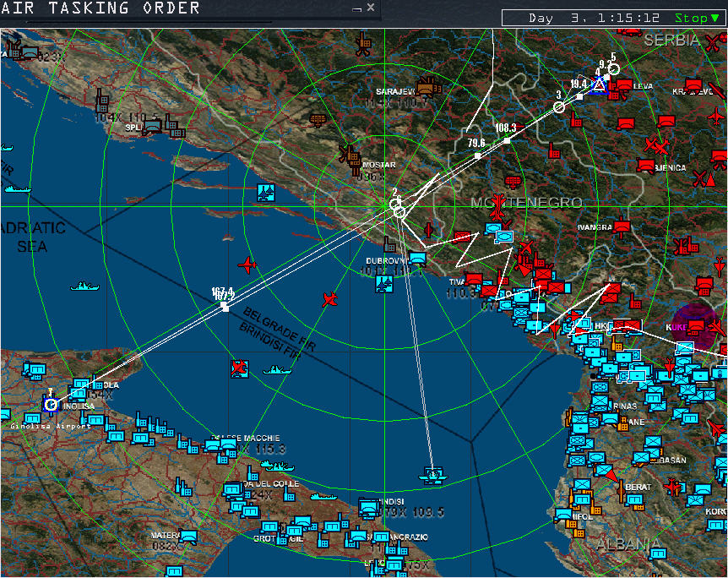Image resolution: width=728 pixels, height=578 pixels.
Task: Select the 79.6 route steerpoint square
Action: 477,155
